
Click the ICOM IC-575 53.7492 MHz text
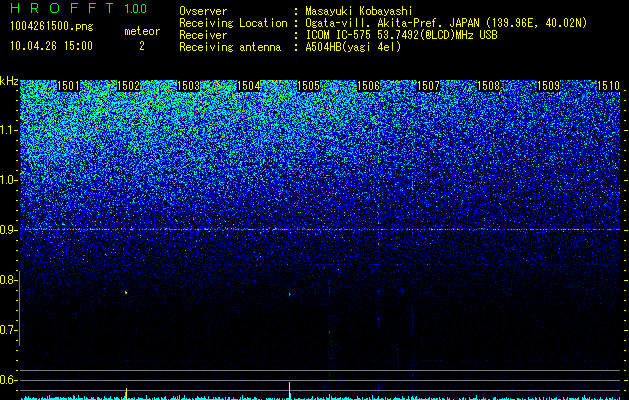(x=401, y=35)
